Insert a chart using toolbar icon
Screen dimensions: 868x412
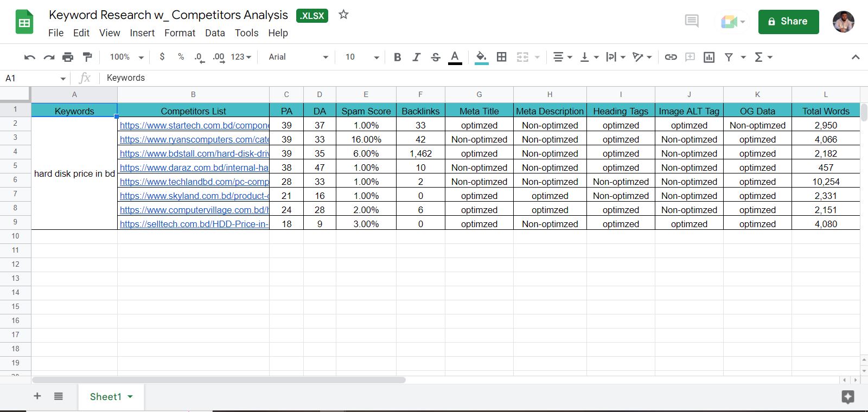(x=709, y=57)
